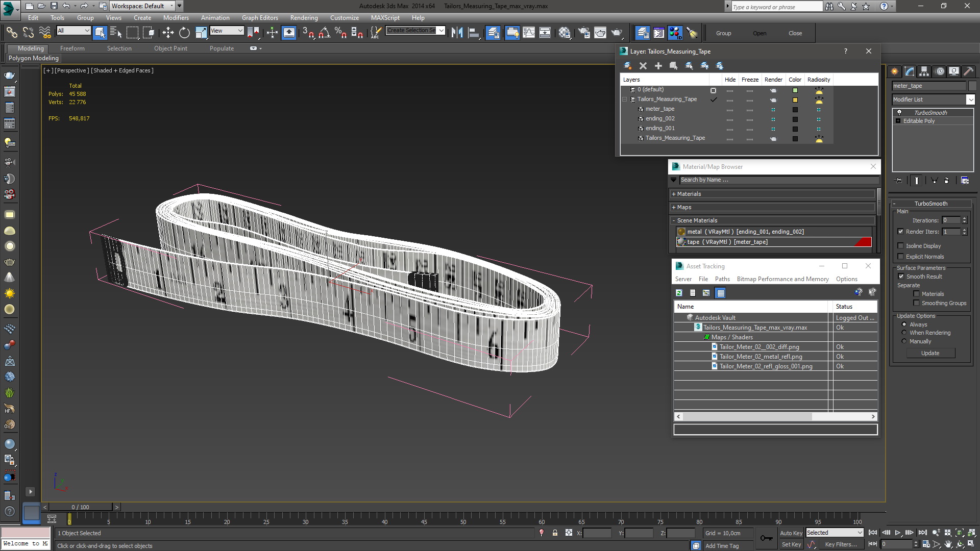Open the MAXScript menu
This screenshot has width=980, height=551.
coord(385,17)
